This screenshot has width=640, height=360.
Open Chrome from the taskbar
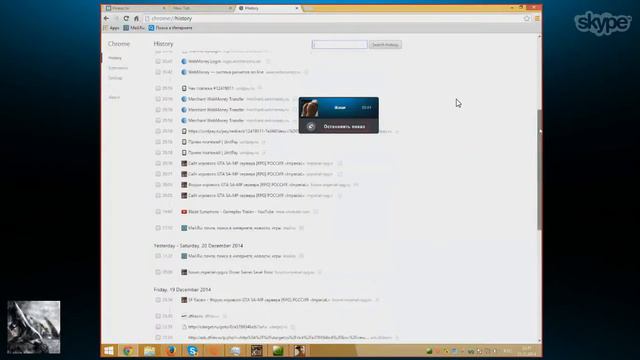coord(128,351)
